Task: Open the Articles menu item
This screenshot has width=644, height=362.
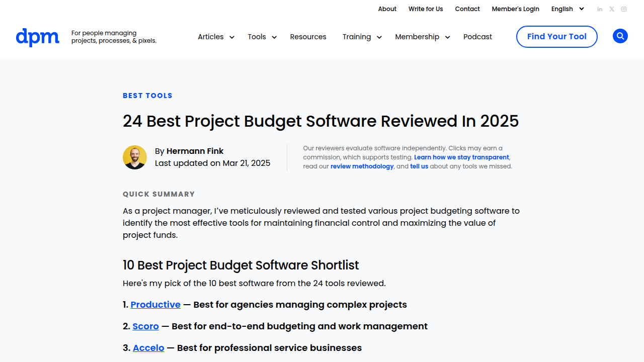Action: pos(210,37)
